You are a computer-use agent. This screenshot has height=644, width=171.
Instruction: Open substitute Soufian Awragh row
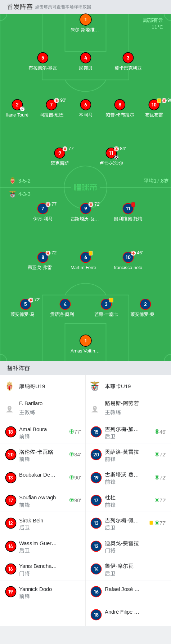pyautogui.click(x=42, y=500)
